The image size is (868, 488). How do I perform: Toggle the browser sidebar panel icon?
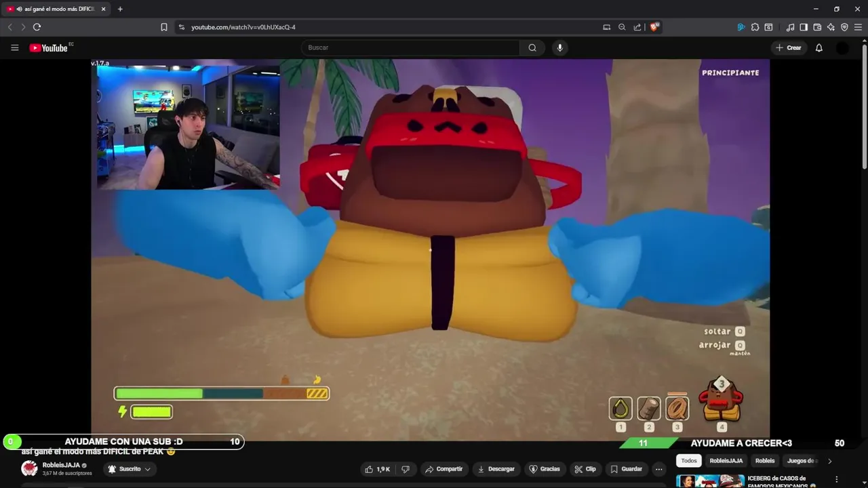804,27
